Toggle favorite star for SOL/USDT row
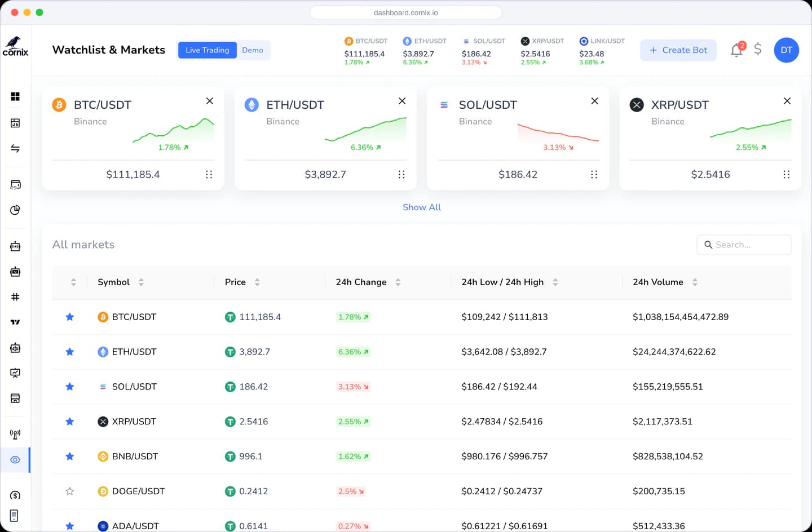This screenshot has width=812, height=532. (x=70, y=387)
